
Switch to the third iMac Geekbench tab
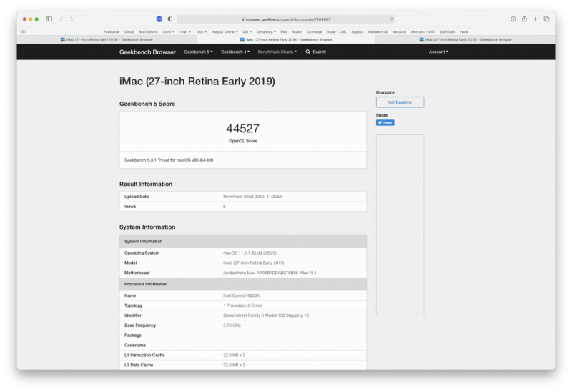pyautogui.click(x=465, y=39)
